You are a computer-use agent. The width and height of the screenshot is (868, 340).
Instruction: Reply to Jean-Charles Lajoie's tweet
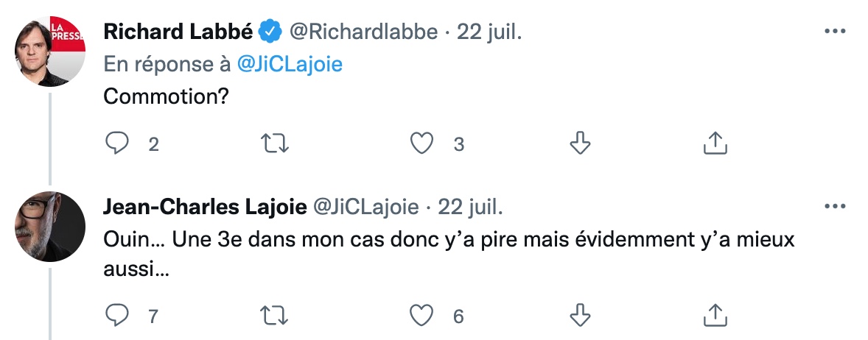[x=117, y=316]
